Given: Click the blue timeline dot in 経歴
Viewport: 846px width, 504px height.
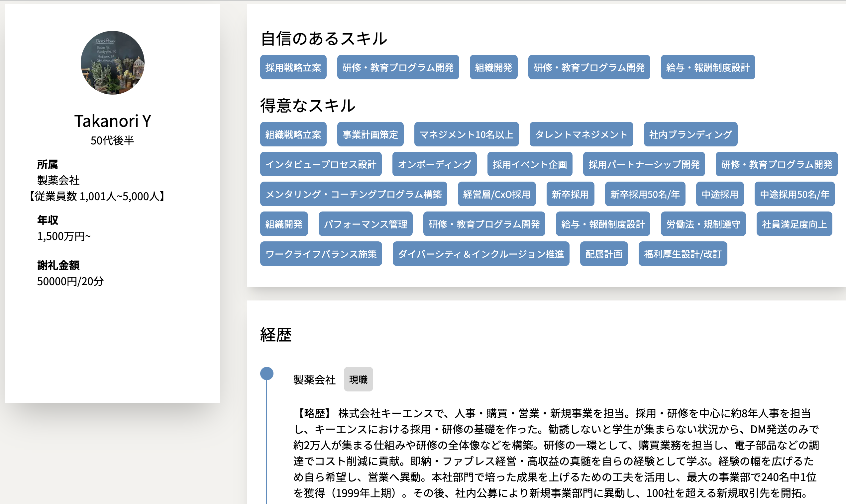Looking at the screenshot, I should [266, 374].
